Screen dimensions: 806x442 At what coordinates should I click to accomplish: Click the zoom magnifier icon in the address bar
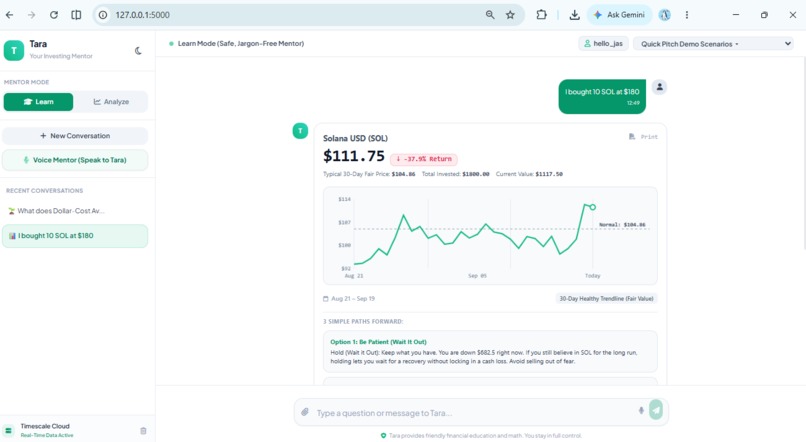(490, 15)
